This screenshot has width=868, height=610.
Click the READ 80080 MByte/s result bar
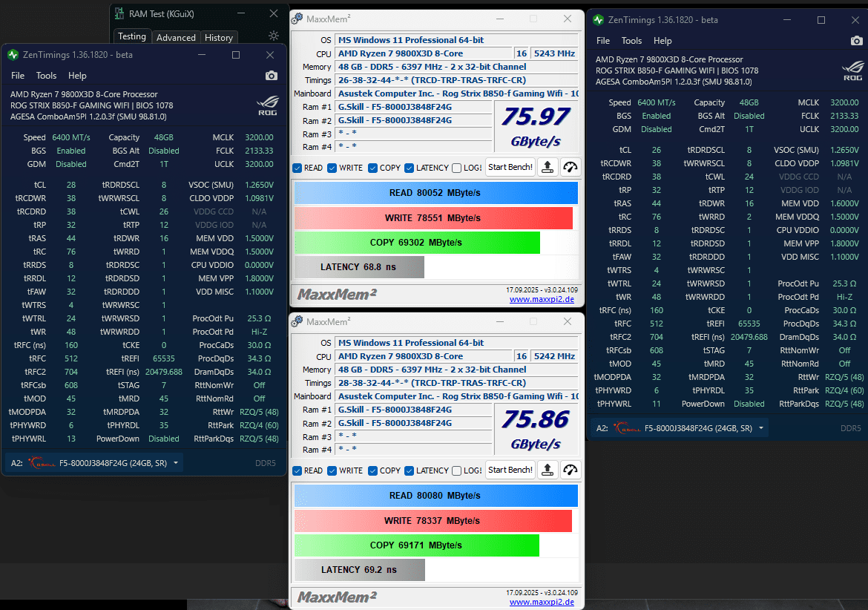tap(435, 496)
